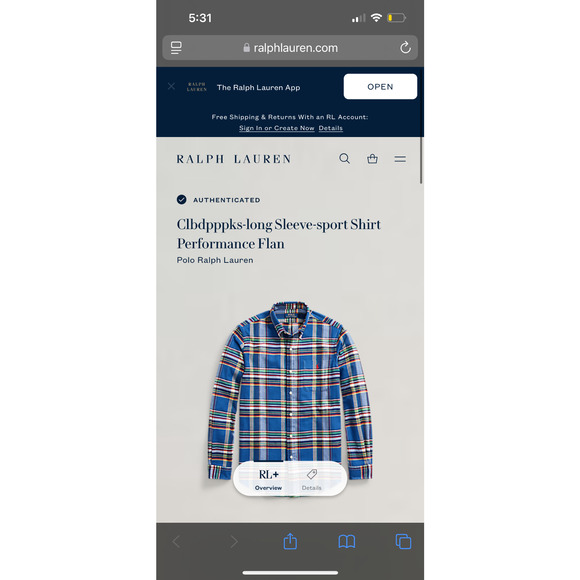Switch to the Details tab
The image size is (580, 580).
[x=311, y=479]
